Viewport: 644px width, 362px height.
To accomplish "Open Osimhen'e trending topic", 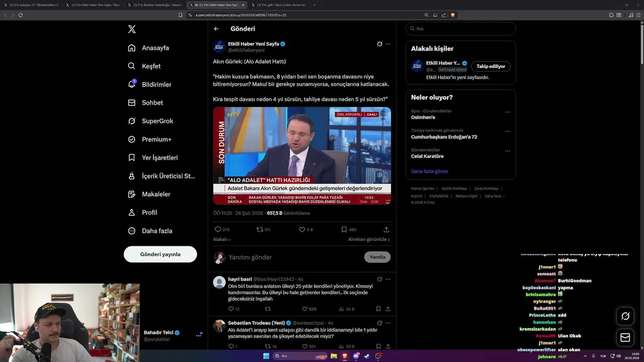I will [423, 117].
